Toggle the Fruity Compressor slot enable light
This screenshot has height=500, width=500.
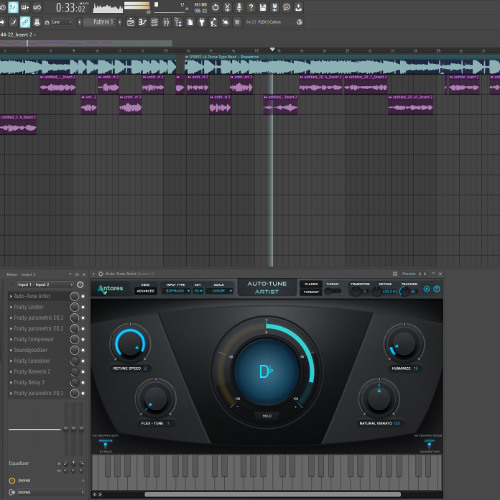coord(83,339)
